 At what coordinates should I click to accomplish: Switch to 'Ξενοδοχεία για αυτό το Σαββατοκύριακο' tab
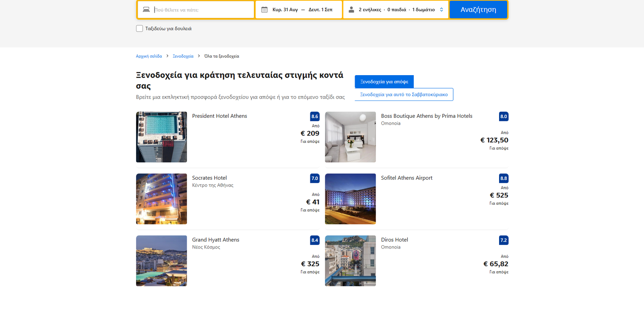click(404, 94)
